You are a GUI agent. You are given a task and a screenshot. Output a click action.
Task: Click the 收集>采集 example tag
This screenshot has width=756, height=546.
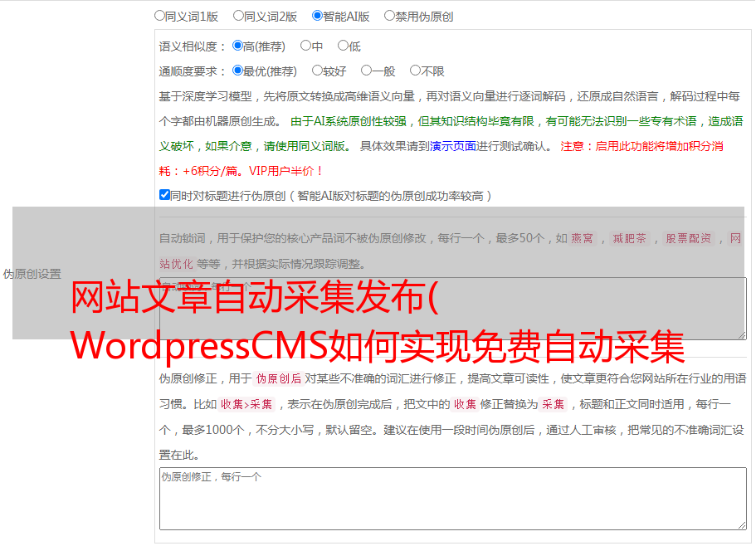tap(246, 404)
